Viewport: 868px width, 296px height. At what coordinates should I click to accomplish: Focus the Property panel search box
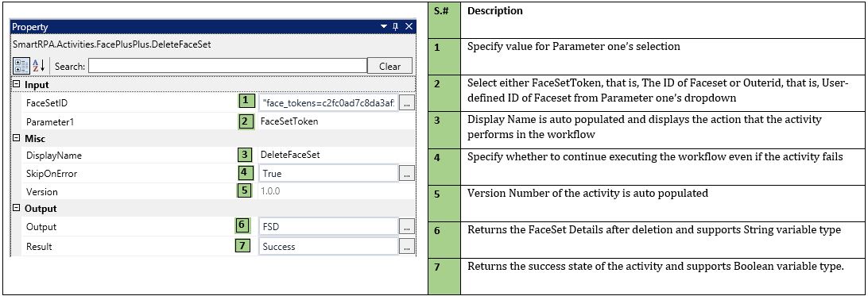point(227,66)
